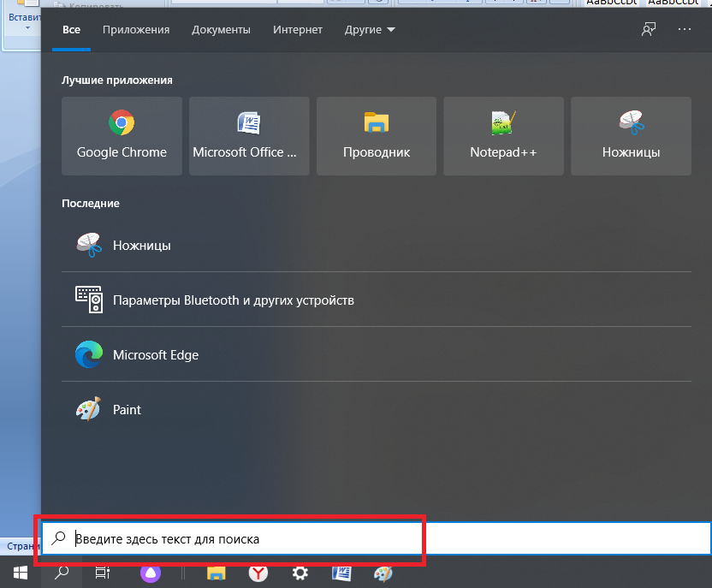Open Paint from recent list
Screen dimensions: 712x588
tap(377, 410)
